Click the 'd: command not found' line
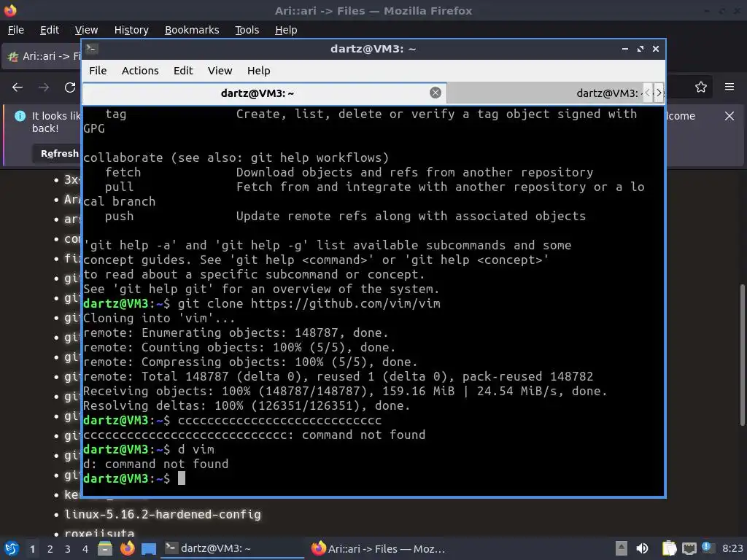The image size is (747, 560). coord(156,464)
